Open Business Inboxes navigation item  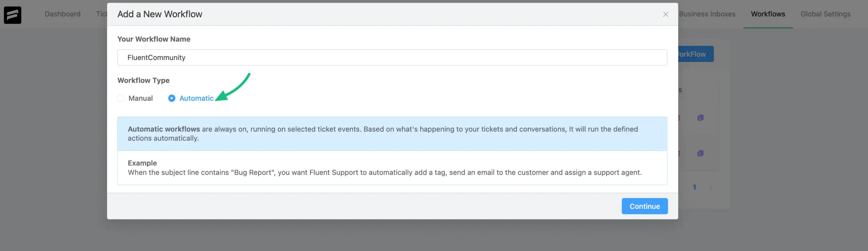click(707, 14)
